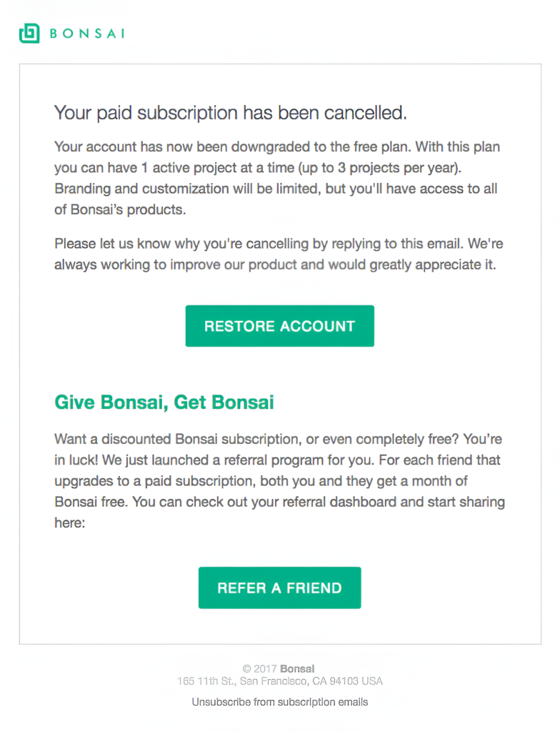The height and width of the screenshot is (732, 560).
Task: Click the referral program description paragraph
Action: click(x=279, y=470)
